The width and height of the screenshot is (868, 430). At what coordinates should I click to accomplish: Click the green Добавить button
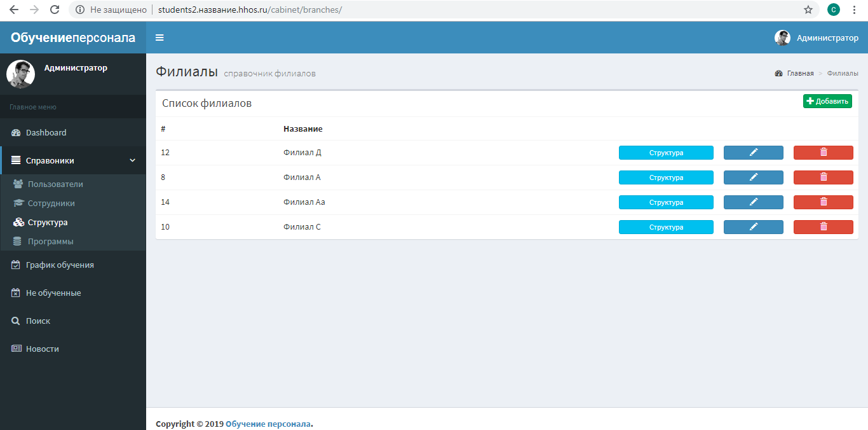(x=827, y=101)
